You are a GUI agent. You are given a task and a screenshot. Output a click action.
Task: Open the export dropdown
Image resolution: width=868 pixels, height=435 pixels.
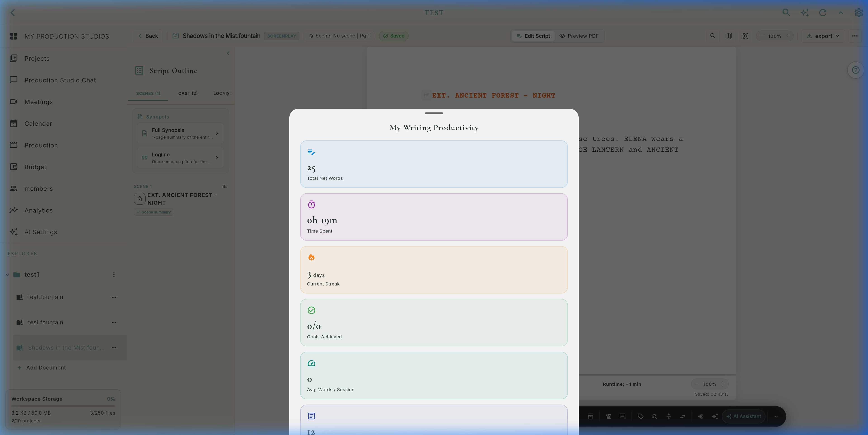click(x=823, y=36)
